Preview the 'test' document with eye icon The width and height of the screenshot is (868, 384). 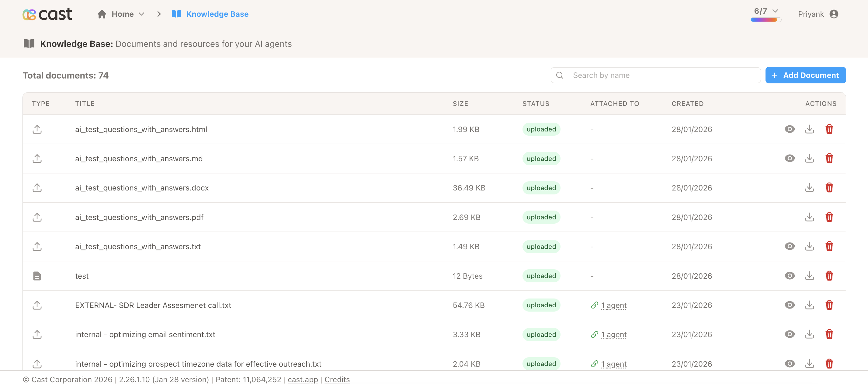pos(790,276)
